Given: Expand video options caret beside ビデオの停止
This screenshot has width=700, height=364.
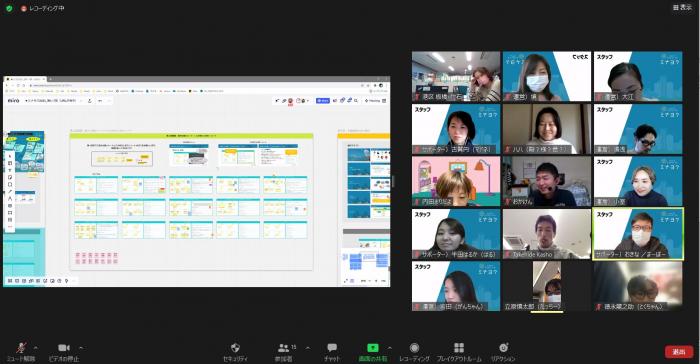Looking at the screenshot, I should (x=81, y=347).
